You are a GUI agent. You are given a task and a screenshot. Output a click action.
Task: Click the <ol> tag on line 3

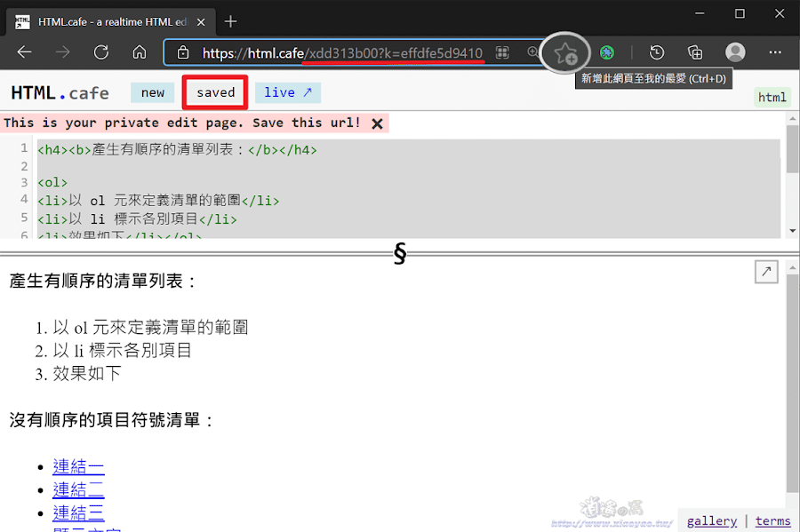52,182
